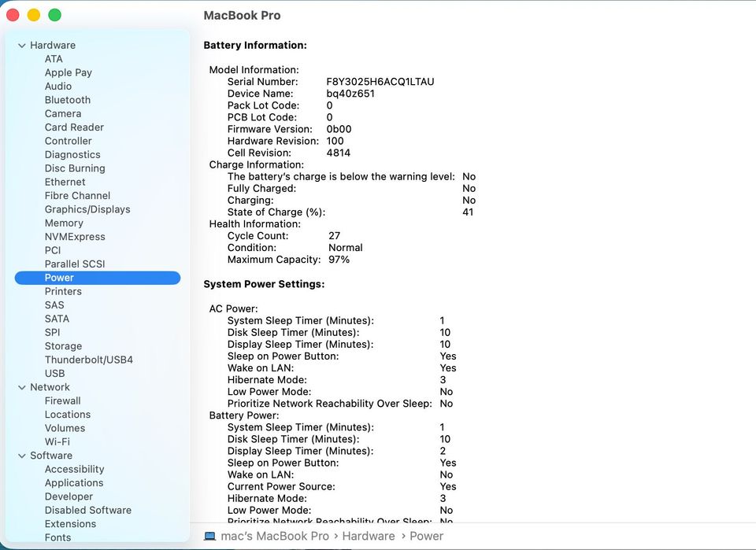The image size is (756, 550).
Task: Click the Current Power Source label
Action: 281,486
